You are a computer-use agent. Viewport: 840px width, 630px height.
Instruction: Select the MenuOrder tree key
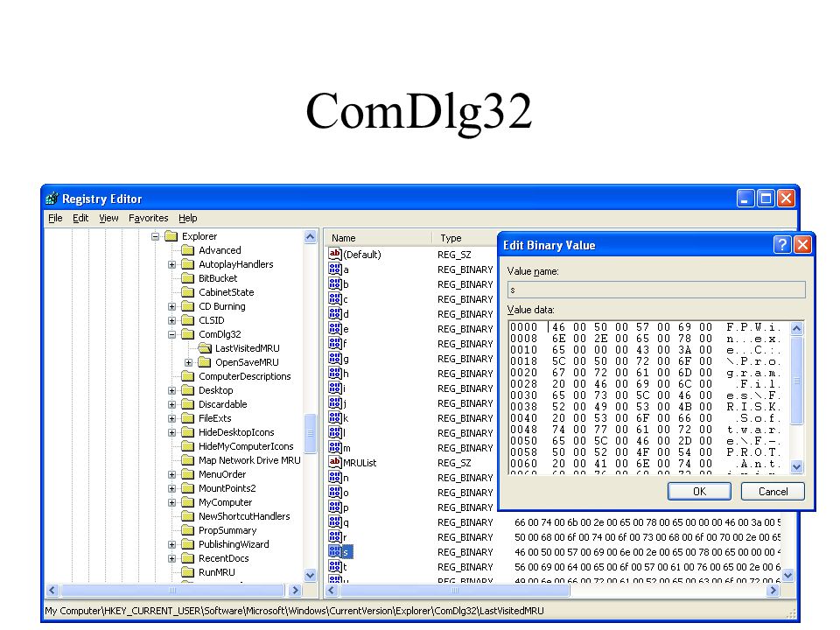[221, 474]
